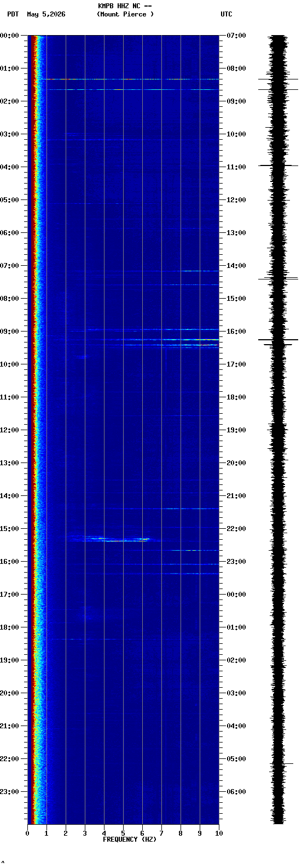Click the '(Mount Pierce )' subtitle
The image size is (302, 868).
[x=125, y=14]
